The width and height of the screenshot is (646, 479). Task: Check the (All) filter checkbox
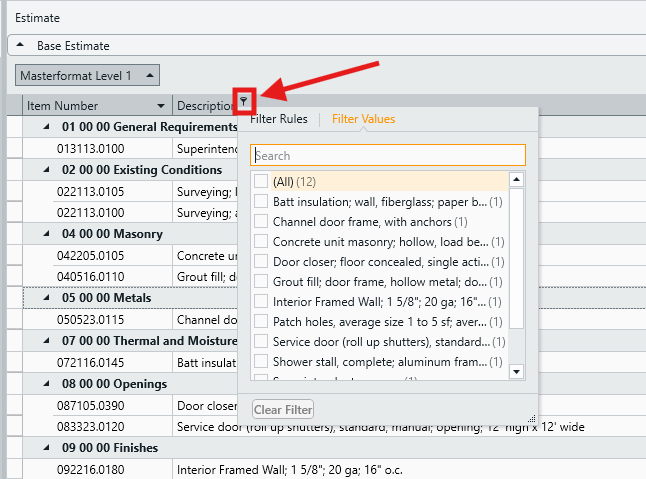coord(261,181)
